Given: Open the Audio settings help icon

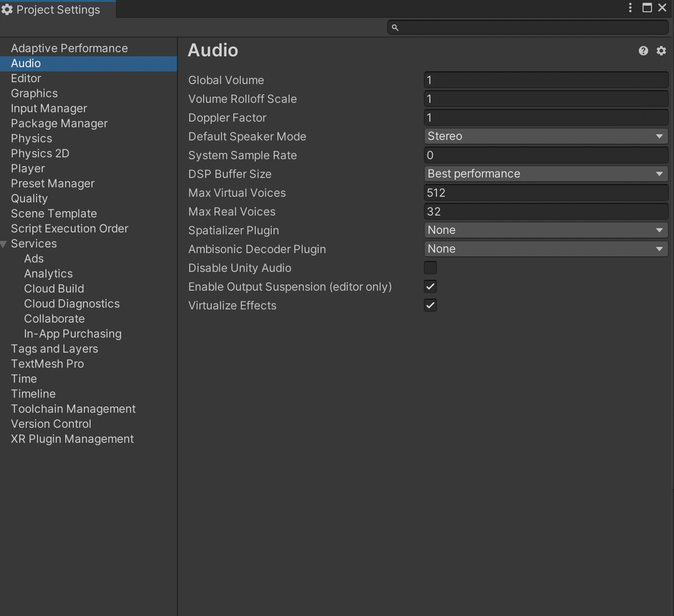Looking at the screenshot, I should pyautogui.click(x=643, y=50).
